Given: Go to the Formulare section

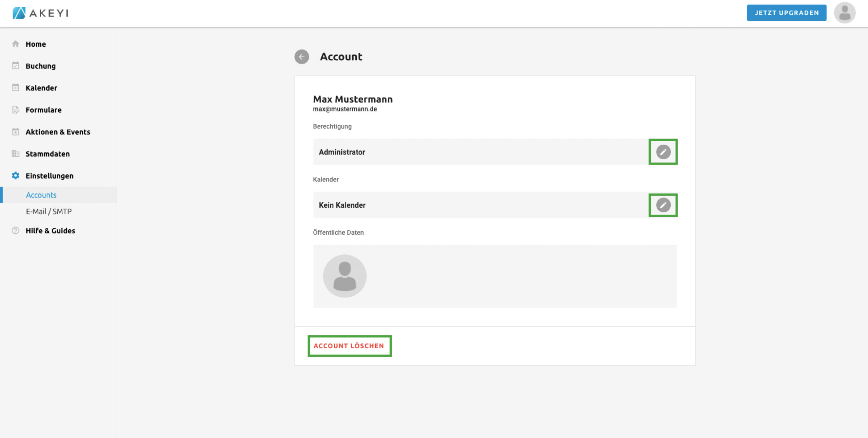Looking at the screenshot, I should pos(43,110).
